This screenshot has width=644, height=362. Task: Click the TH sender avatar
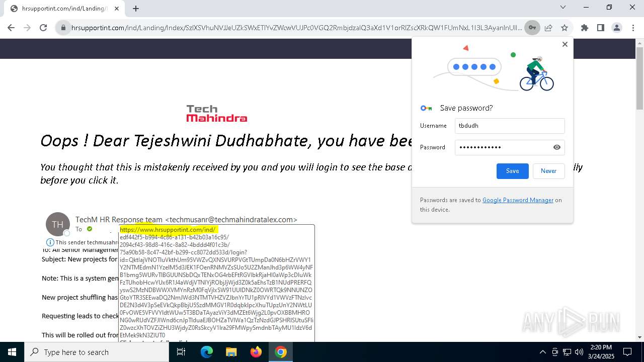coord(58,224)
